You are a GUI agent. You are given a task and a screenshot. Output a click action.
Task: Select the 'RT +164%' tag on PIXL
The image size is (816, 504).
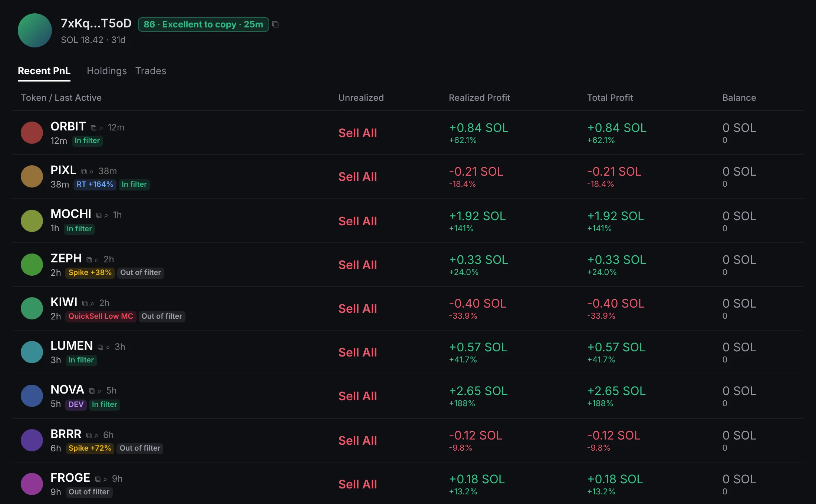[95, 185]
